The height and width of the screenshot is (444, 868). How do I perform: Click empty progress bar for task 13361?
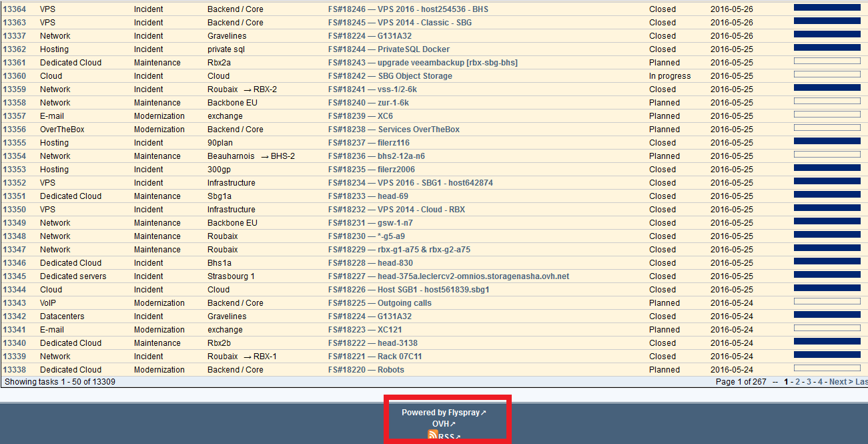coord(827,61)
